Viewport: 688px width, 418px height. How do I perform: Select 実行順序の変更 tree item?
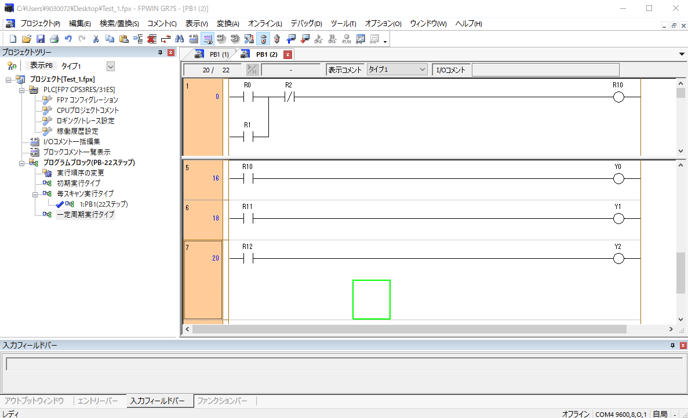80,173
